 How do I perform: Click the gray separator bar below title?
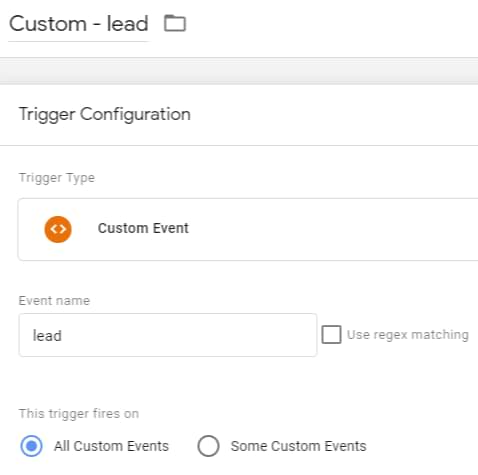(239, 71)
